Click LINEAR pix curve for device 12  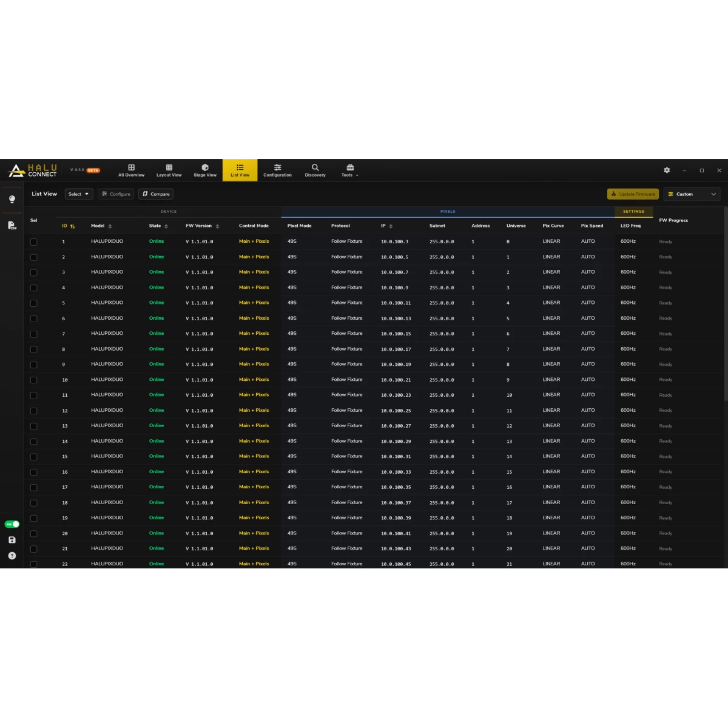(x=551, y=410)
